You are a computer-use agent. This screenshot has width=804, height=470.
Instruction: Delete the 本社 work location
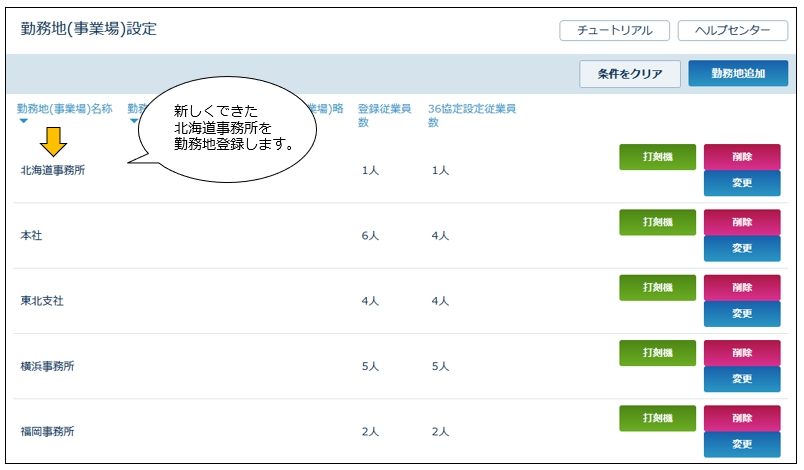click(x=741, y=222)
